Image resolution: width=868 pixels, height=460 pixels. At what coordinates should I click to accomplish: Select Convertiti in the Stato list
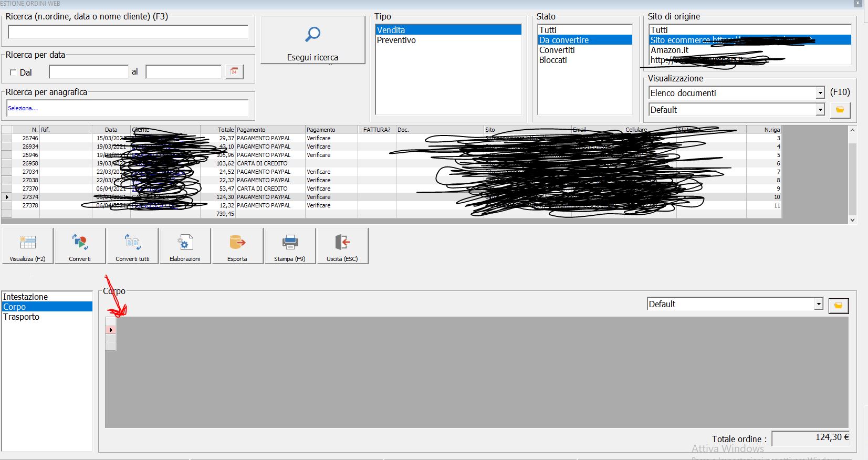[x=585, y=50]
